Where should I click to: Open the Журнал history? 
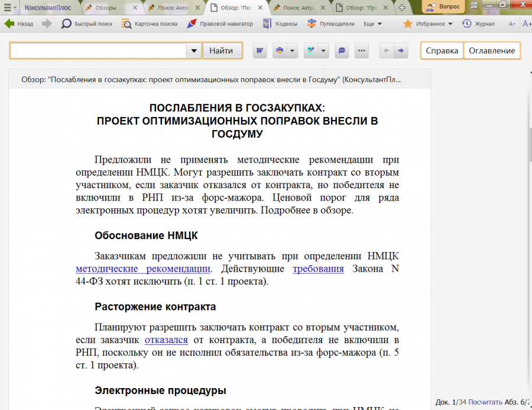tap(478, 24)
